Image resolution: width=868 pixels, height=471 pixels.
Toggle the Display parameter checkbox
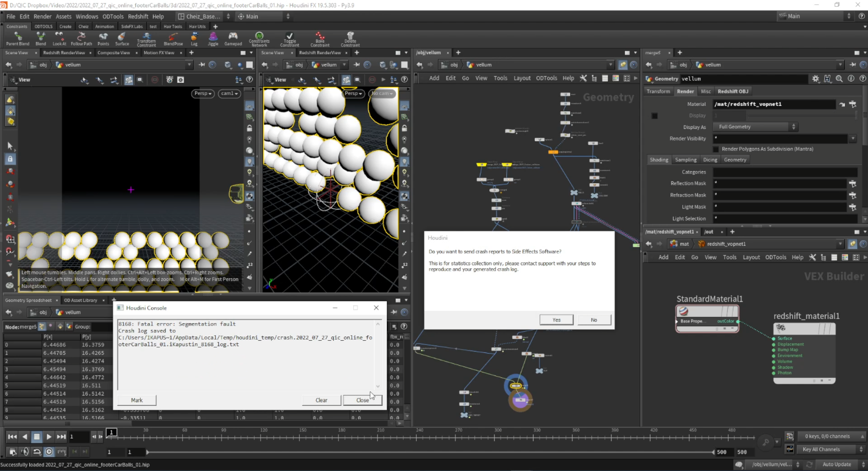(x=655, y=116)
